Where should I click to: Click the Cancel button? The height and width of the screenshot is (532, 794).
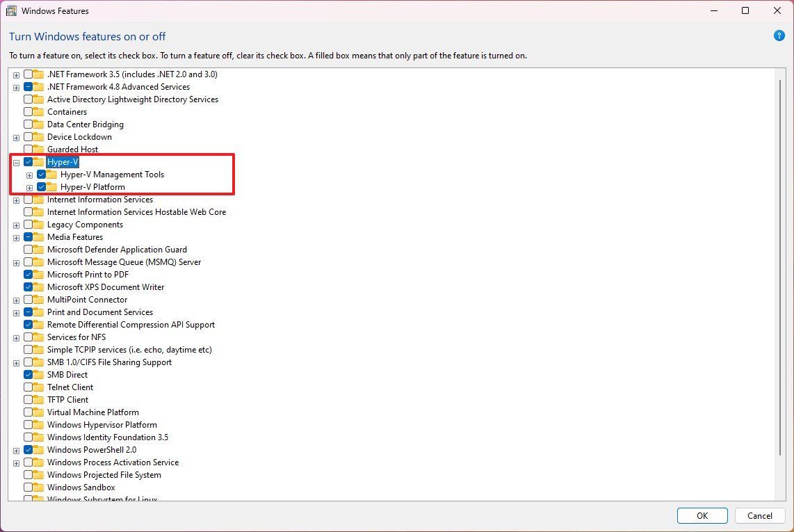coord(759,516)
